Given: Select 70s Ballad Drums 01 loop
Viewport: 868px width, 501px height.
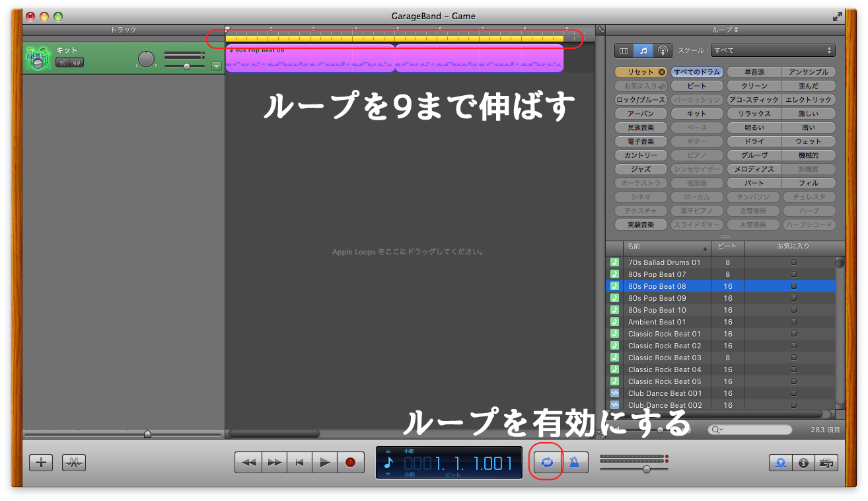Looking at the screenshot, I should click(x=721, y=262).
